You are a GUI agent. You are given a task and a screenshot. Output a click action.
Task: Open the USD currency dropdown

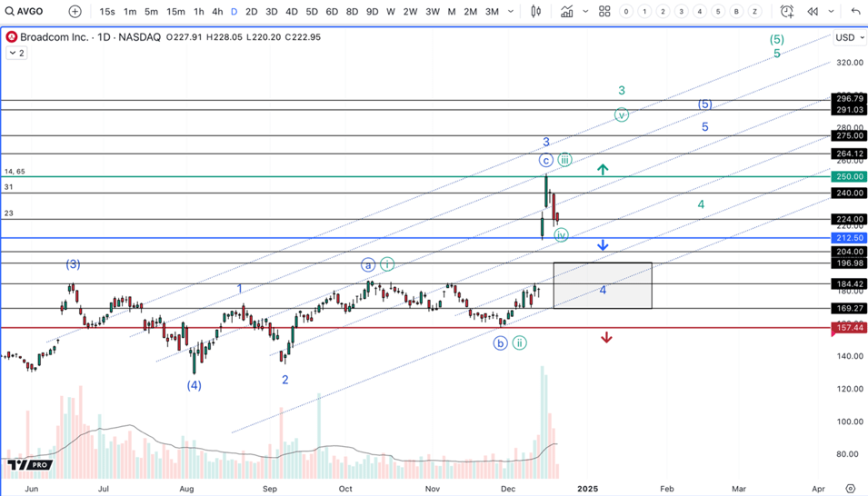click(850, 37)
